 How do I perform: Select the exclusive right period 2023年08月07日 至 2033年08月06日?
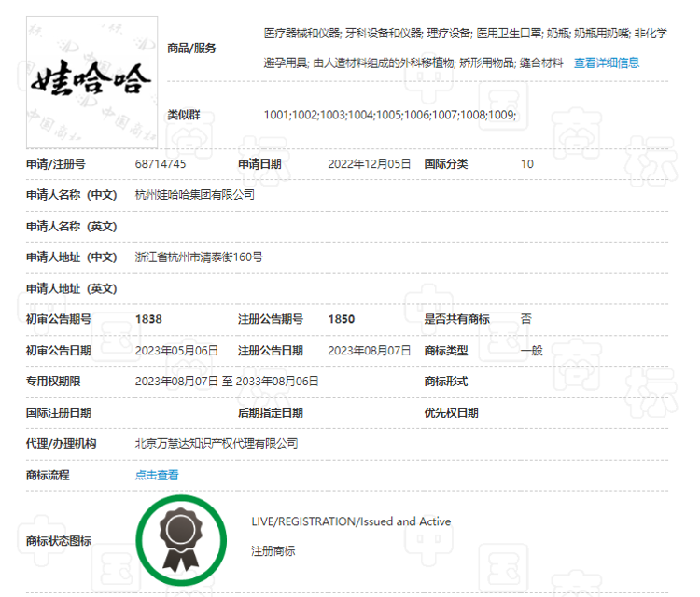(x=227, y=382)
